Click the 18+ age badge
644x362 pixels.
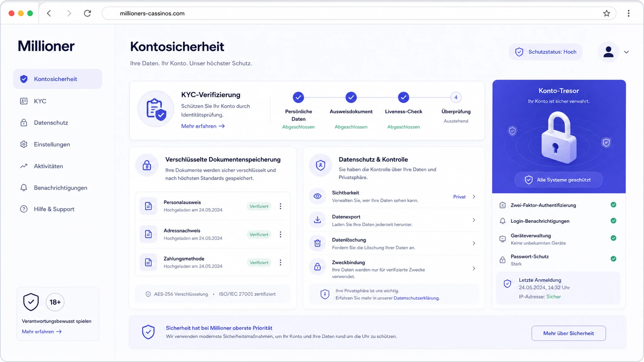(x=55, y=302)
